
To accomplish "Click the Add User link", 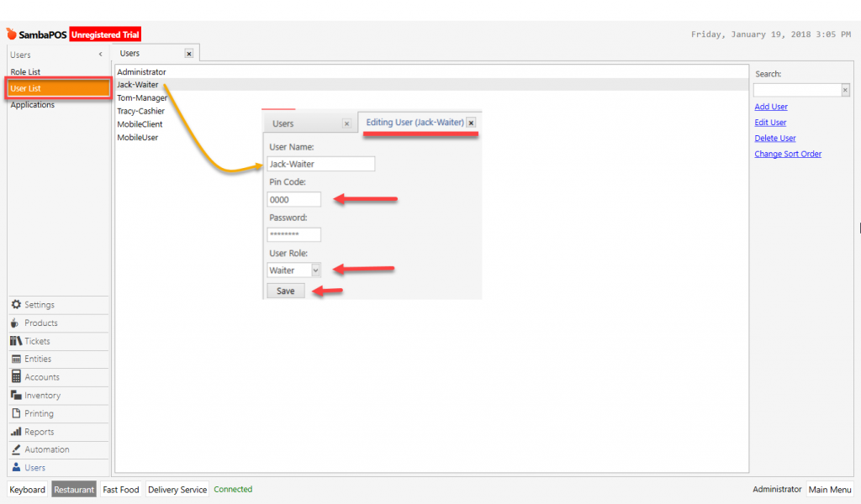I will (771, 107).
